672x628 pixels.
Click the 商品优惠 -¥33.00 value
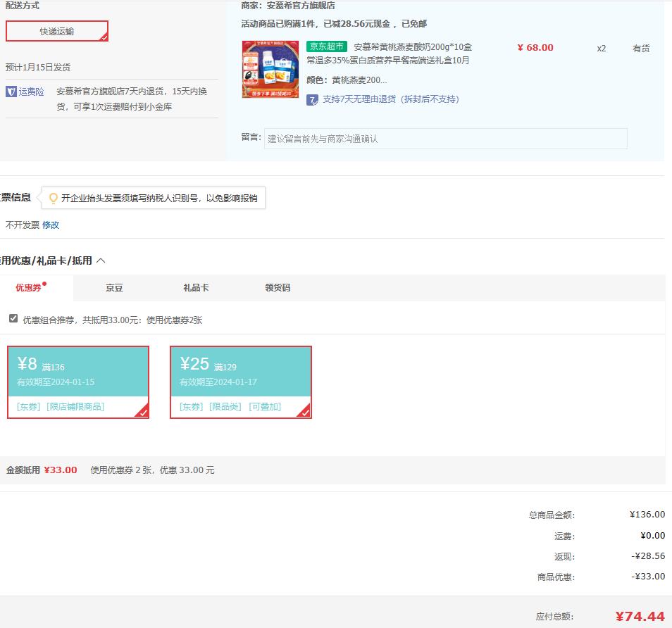tap(648, 577)
